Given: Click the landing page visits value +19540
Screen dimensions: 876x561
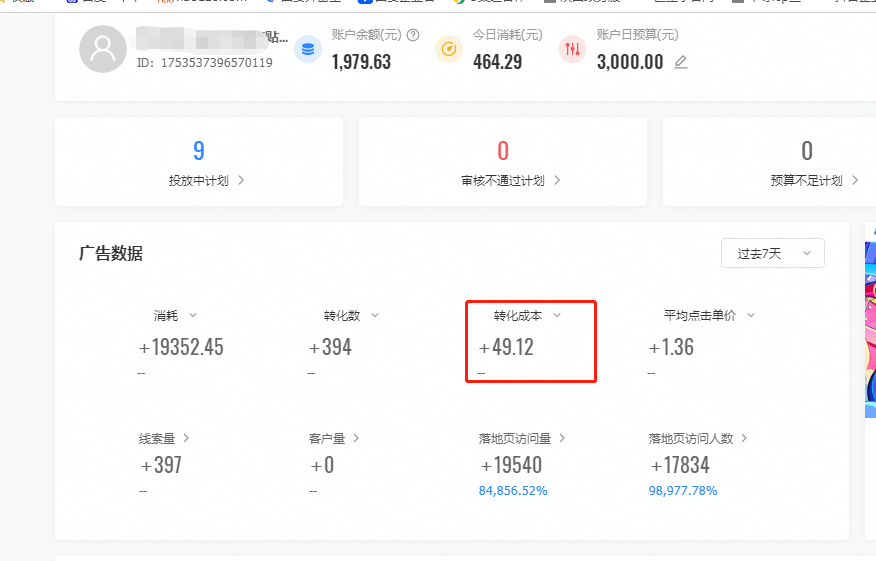Looking at the screenshot, I should click(511, 465).
